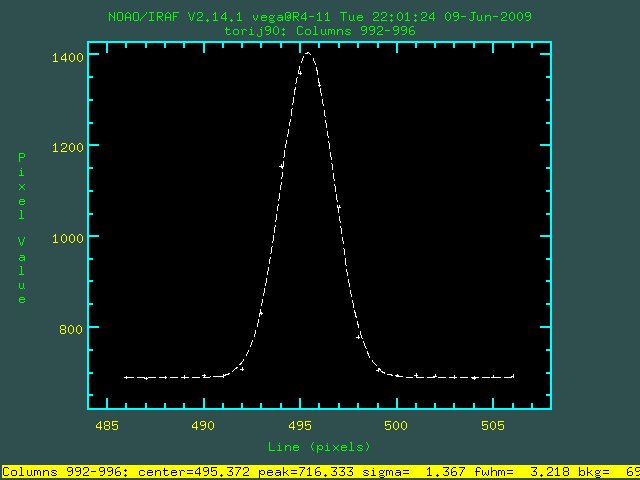Screen dimensions: 640x480
Task: Click the peak of the Gaussian curve
Action: pyautogui.click(x=308, y=53)
